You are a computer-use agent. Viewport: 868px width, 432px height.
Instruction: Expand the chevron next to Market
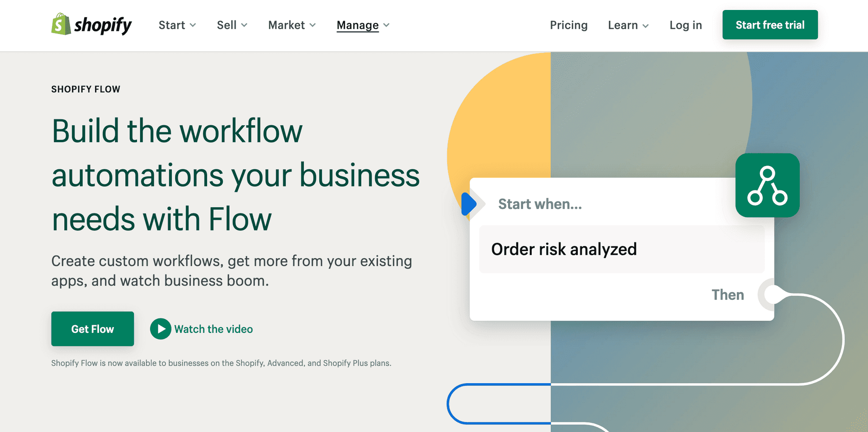(x=312, y=25)
